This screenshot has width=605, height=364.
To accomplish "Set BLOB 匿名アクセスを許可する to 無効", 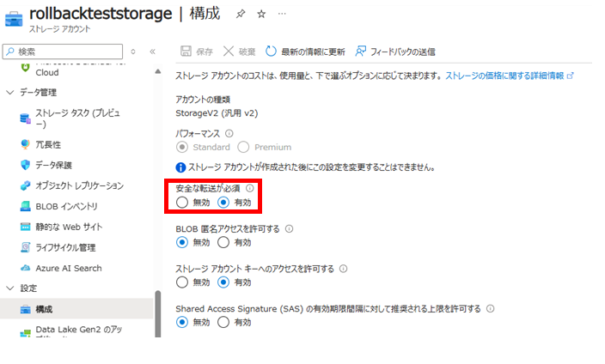I will click(x=182, y=243).
